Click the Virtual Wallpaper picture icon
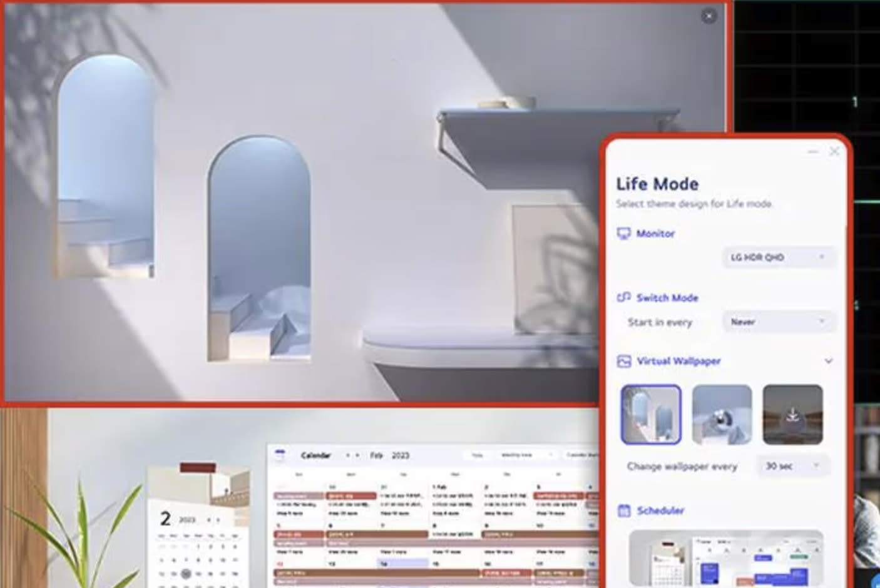 [623, 362]
